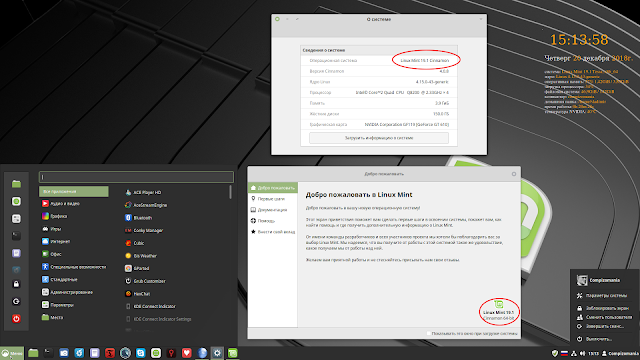The height and width of the screenshot is (360, 640).
Task: Select the 'Аудио и видео' category
Action: [74, 203]
